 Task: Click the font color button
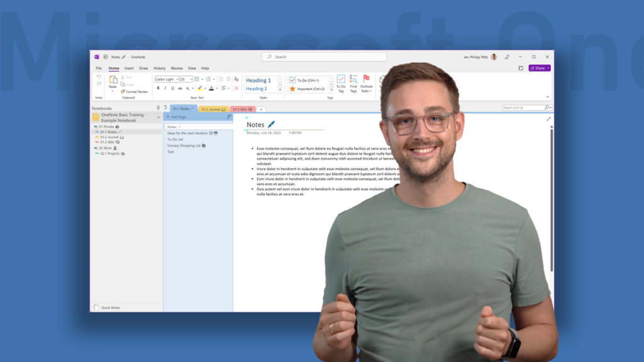click(x=211, y=88)
